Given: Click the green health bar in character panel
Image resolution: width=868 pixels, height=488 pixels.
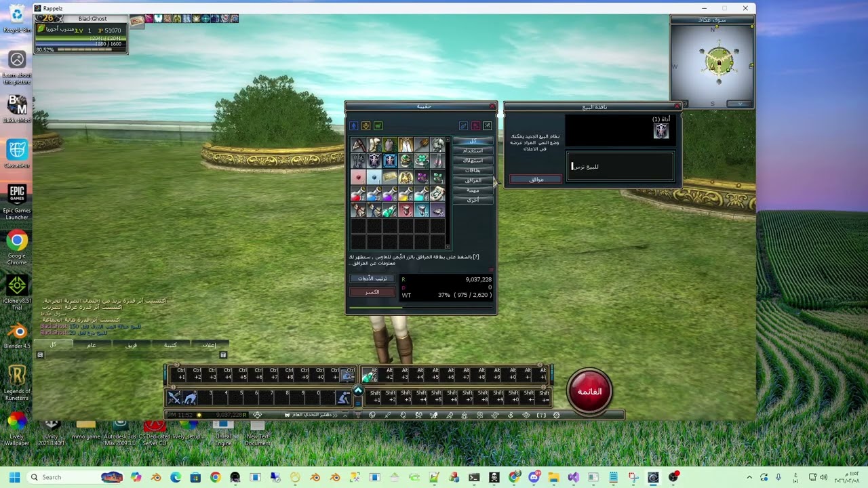Looking at the screenshot, I should 81,39.
